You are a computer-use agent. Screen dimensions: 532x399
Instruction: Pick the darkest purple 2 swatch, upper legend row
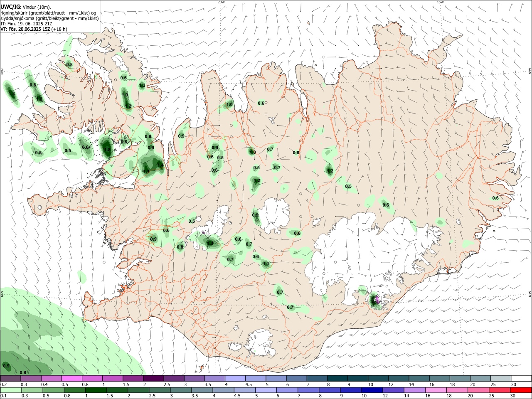tap(153, 379)
